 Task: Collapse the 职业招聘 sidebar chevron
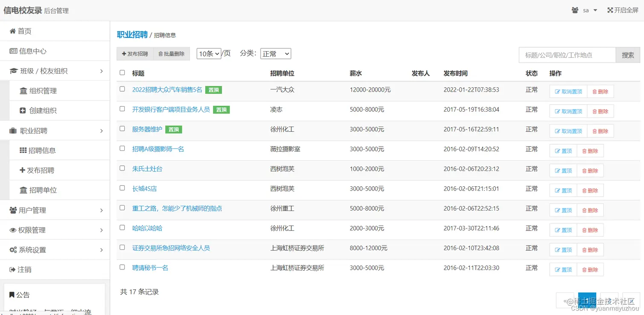[101, 131]
